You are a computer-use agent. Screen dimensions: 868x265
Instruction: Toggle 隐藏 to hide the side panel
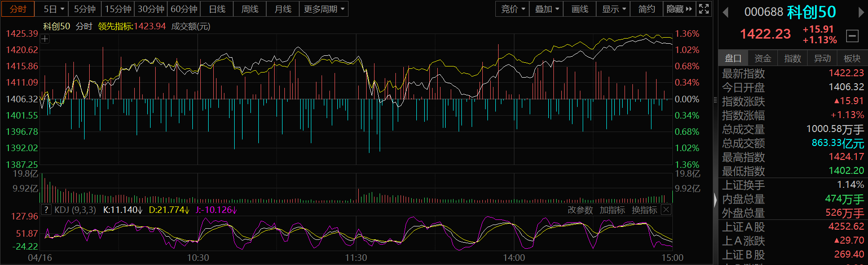pos(679,9)
